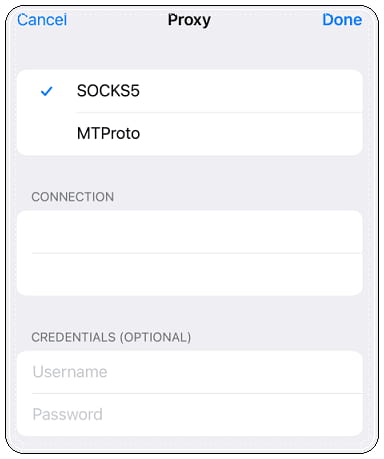The width and height of the screenshot is (384, 459).
Task: Click the Proxy title text
Action: coord(189,20)
